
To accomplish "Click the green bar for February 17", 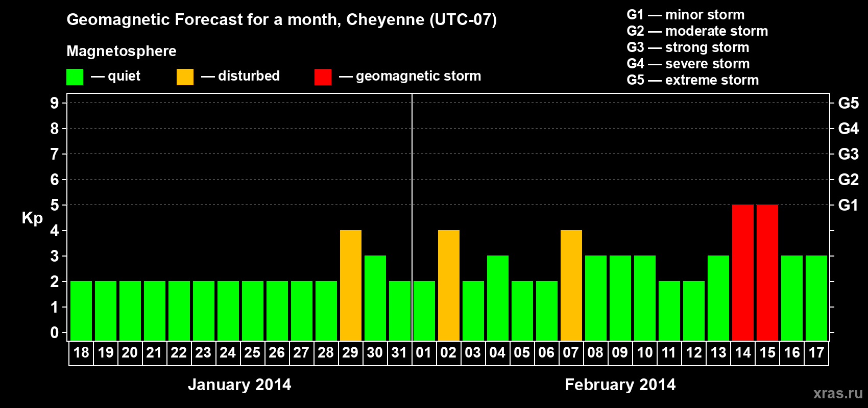I will (x=816, y=298).
